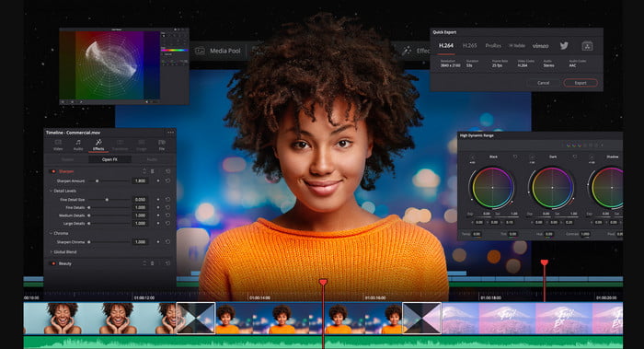Add keyframe for Sharpen Chroma
Viewport: 644px width, 349px height.
click(x=158, y=242)
